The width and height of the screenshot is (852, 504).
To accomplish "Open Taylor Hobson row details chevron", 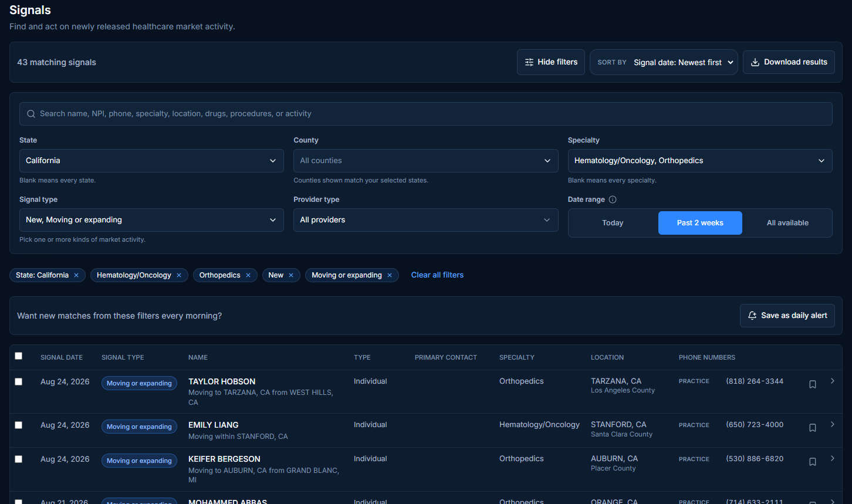I will click(x=832, y=381).
